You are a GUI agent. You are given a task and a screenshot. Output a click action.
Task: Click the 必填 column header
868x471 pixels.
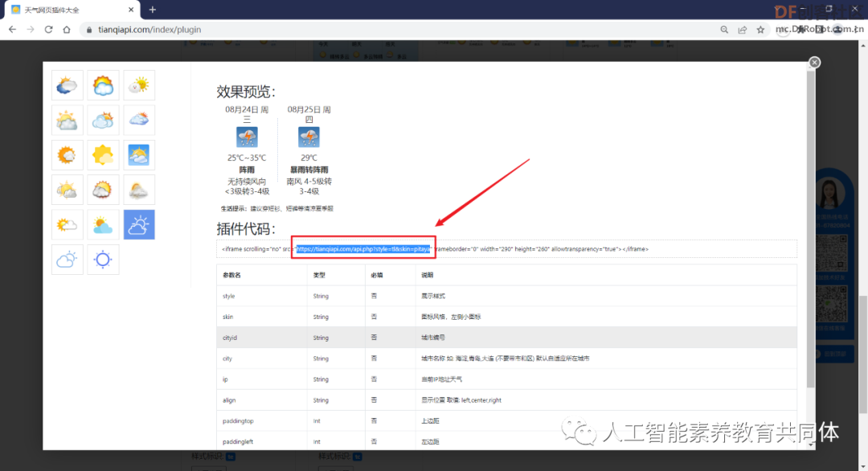[x=377, y=275]
